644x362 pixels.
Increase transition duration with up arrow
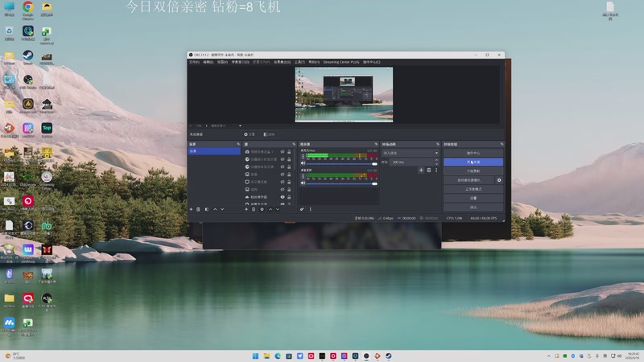click(x=436, y=160)
